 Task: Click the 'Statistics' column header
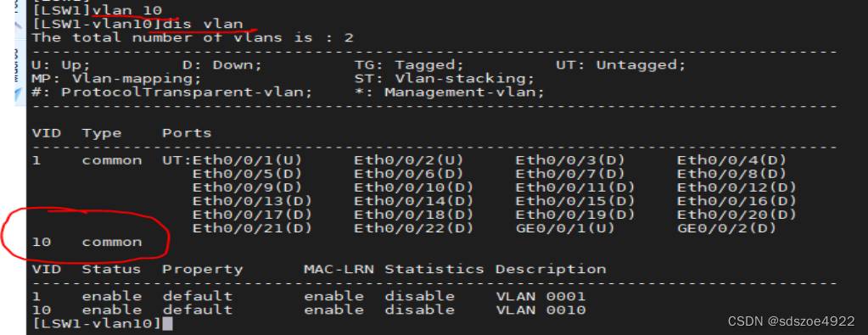tap(434, 269)
